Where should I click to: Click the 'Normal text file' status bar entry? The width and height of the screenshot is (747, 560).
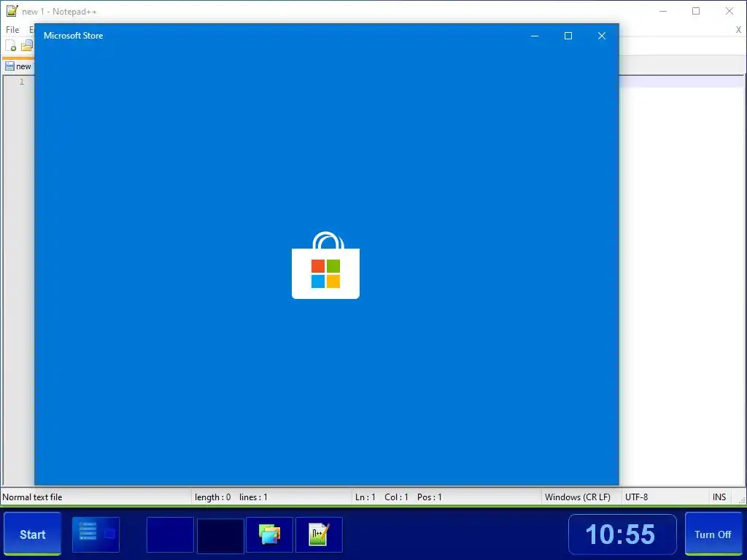pos(32,497)
